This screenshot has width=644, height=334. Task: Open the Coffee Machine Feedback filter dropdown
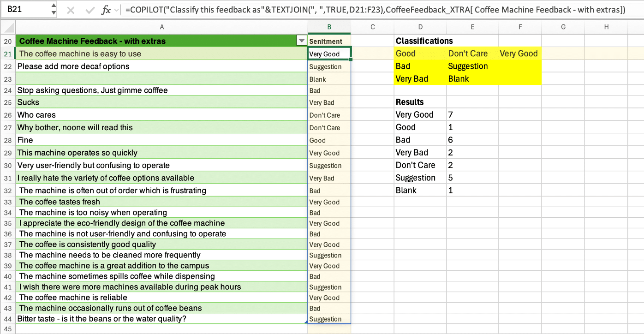point(301,41)
